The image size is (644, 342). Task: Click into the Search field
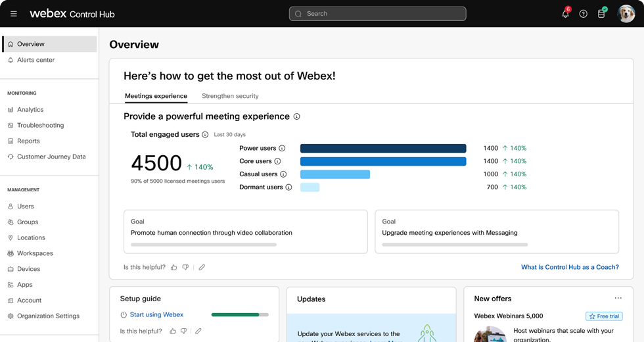[x=377, y=14]
